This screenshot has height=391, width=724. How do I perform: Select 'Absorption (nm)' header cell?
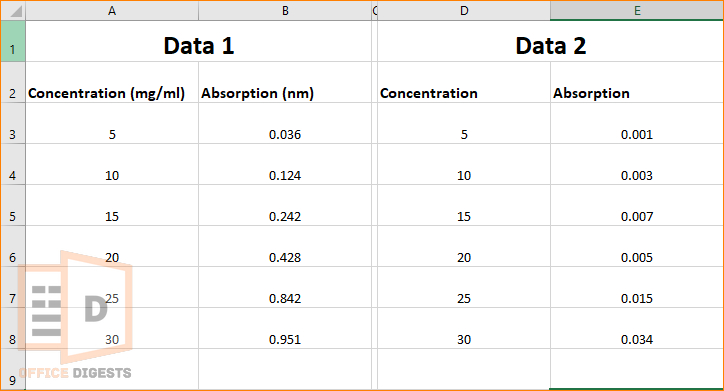(x=285, y=82)
